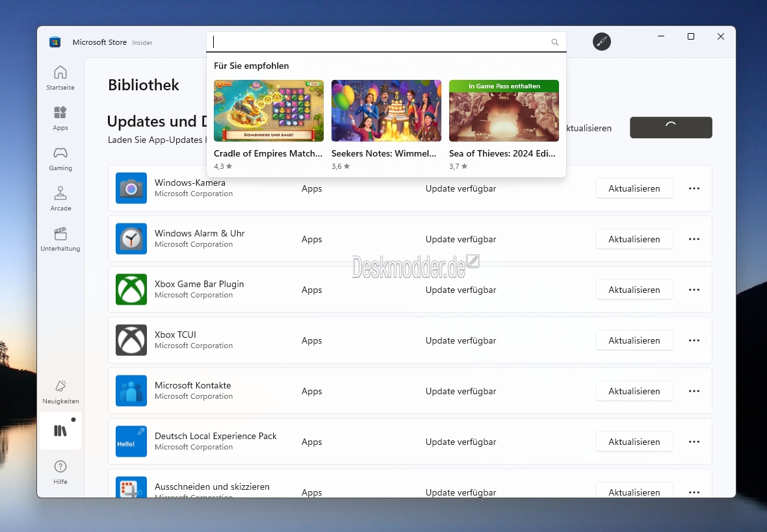Open more options for Ausschneiden und skizzieren
The height and width of the screenshot is (532, 767).
tap(694, 492)
